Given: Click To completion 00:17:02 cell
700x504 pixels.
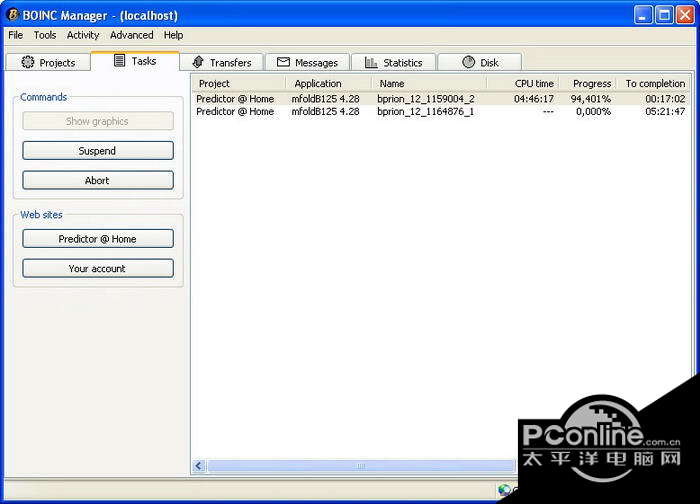Looking at the screenshot, I should 665,99.
